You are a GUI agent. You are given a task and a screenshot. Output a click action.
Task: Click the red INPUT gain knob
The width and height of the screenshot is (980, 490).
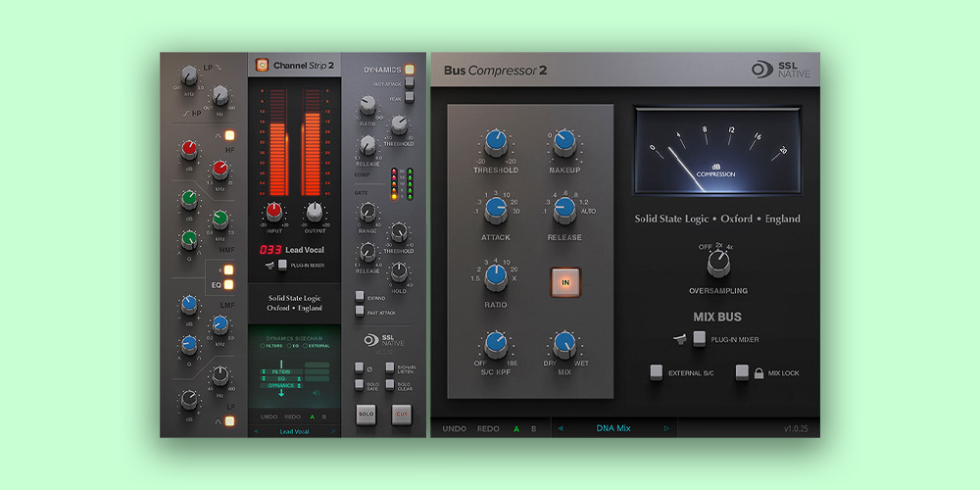coord(274,212)
